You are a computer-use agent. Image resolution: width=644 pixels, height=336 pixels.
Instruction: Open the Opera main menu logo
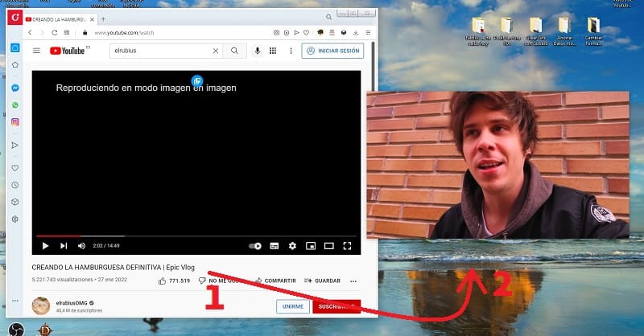click(x=15, y=17)
